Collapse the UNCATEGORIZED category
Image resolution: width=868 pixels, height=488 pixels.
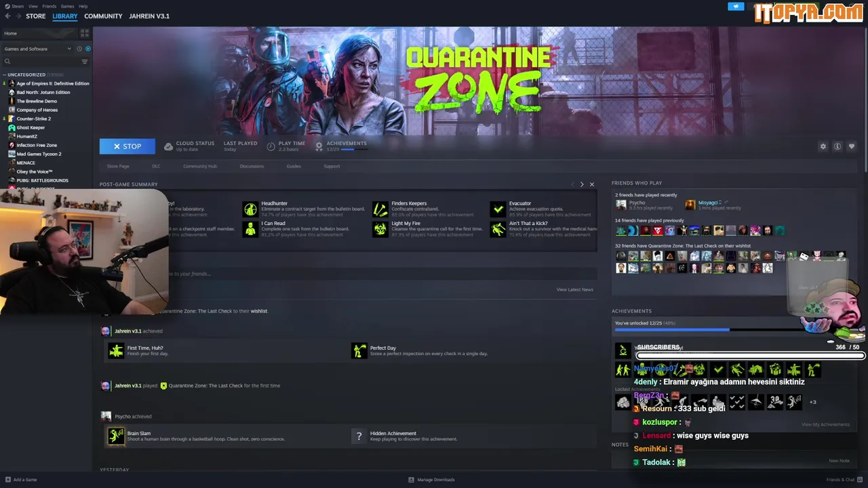click(5, 75)
